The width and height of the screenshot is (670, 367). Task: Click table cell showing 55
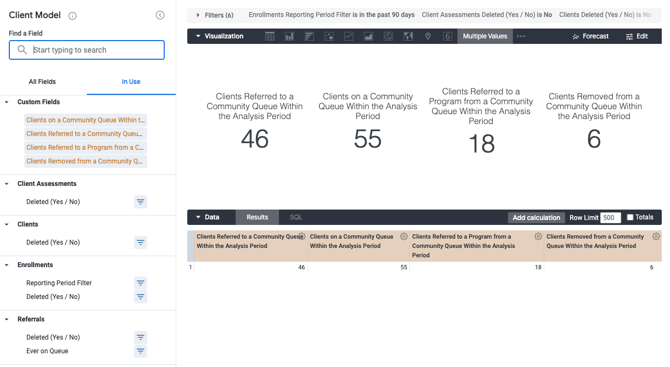pyautogui.click(x=359, y=267)
